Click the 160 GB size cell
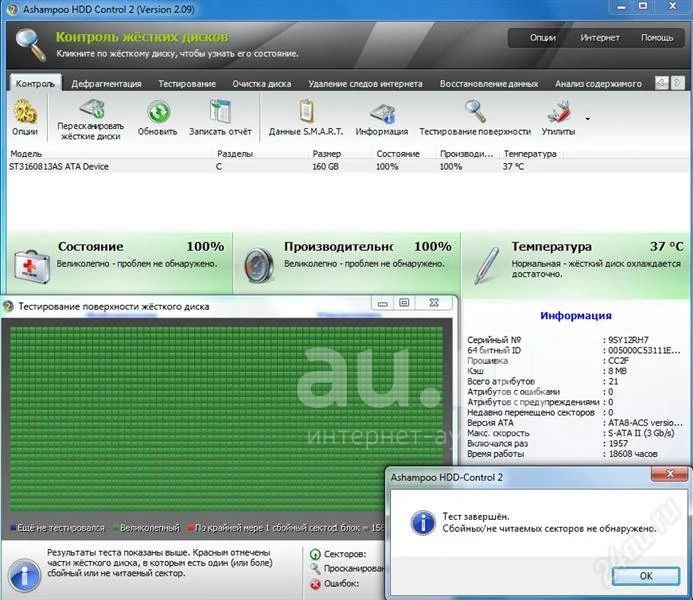 [x=325, y=167]
